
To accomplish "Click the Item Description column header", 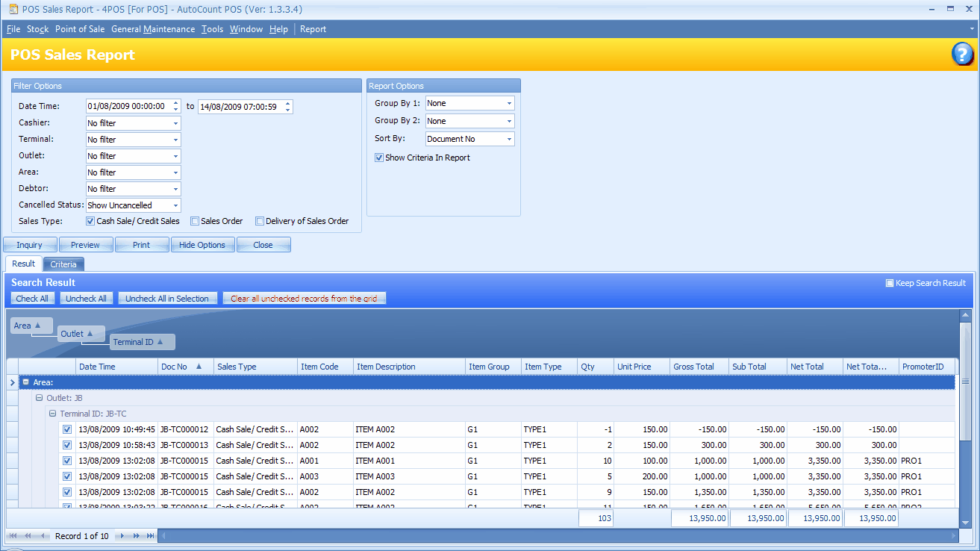I will [x=409, y=367].
